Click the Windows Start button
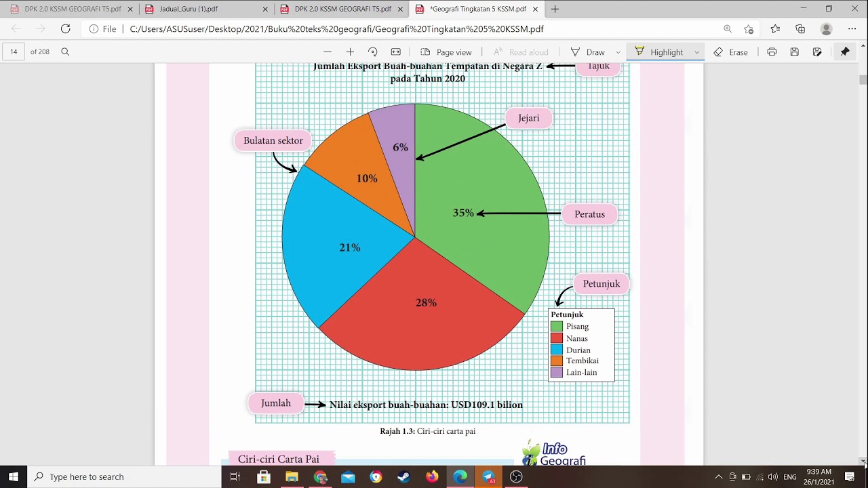 [x=14, y=476]
